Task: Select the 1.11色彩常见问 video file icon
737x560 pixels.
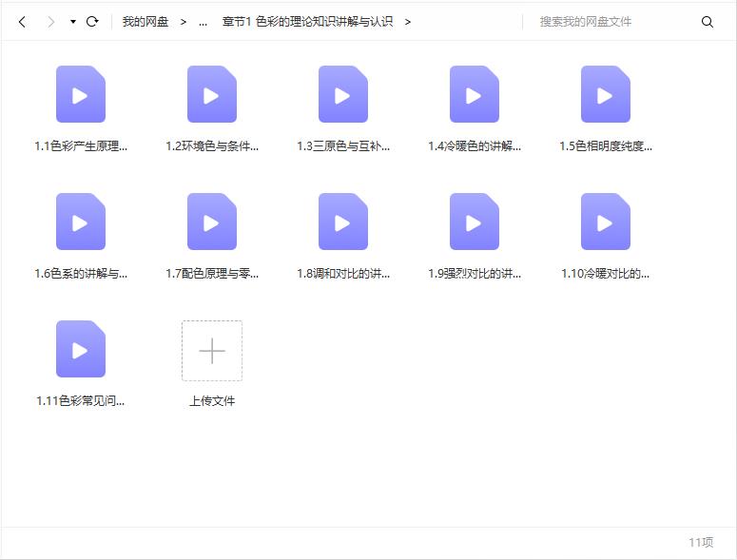Action: [x=81, y=349]
